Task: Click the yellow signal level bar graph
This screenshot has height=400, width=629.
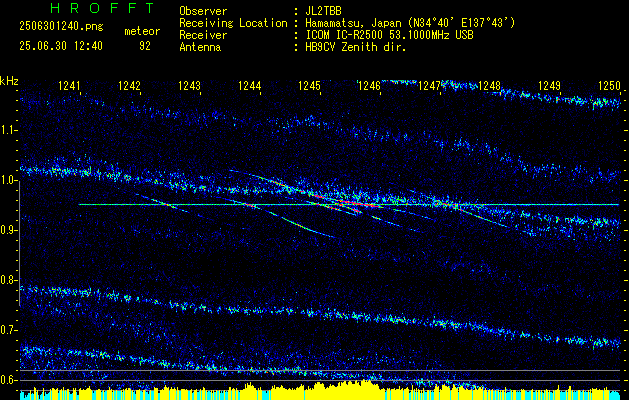Action: pos(320,390)
